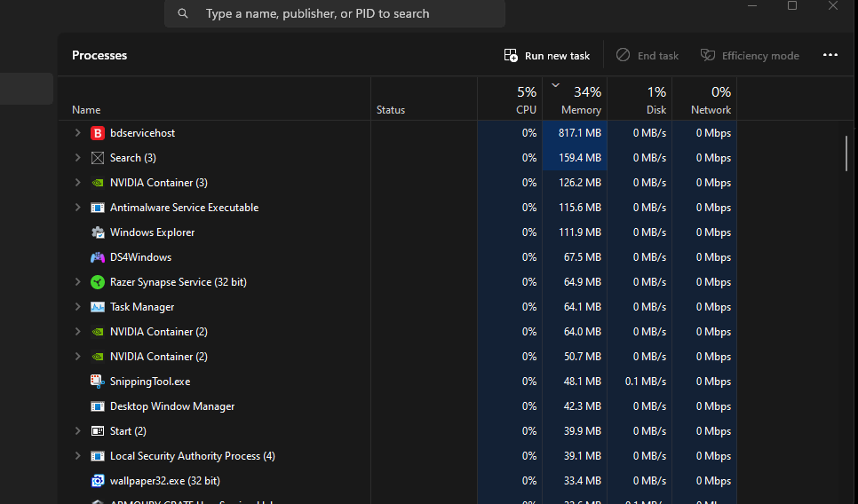The height and width of the screenshot is (504, 858).
Task: Click the End task button
Action: click(647, 55)
